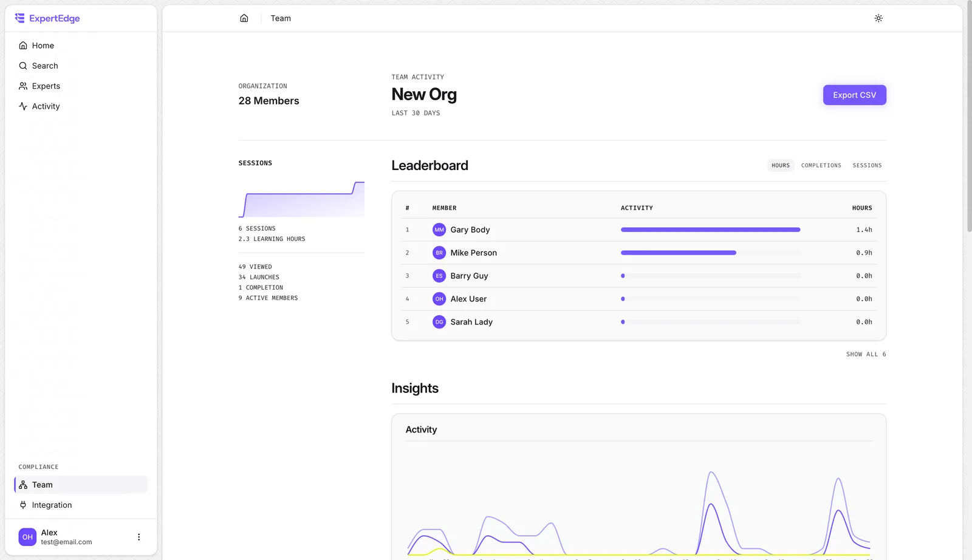Click the 6 SESSIONS stat
The height and width of the screenshot is (560, 972).
click(x=257, y=228)
